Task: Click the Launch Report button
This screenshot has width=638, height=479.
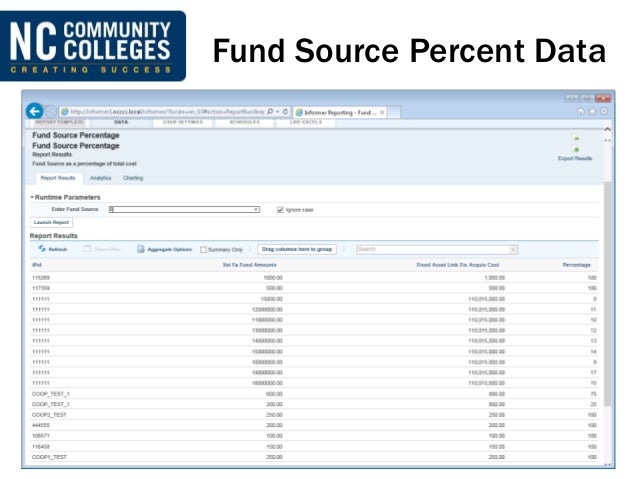Action: pyautogui.click(x=51, y=222)
